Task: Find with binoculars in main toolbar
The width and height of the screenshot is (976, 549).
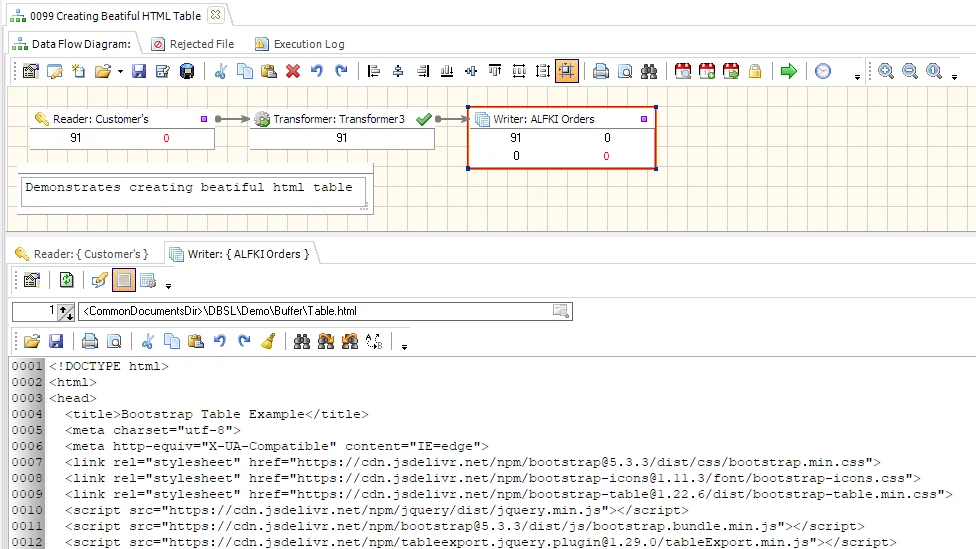Action: coord(649,71)
